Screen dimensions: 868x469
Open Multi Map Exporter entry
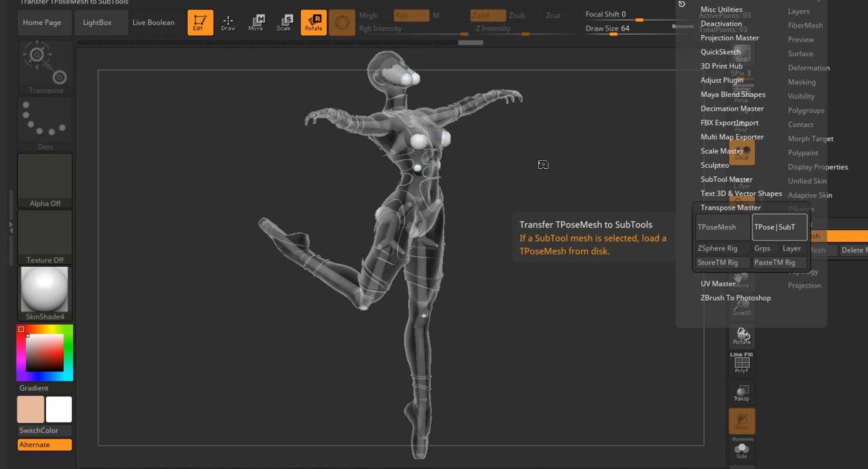[732, 137]
